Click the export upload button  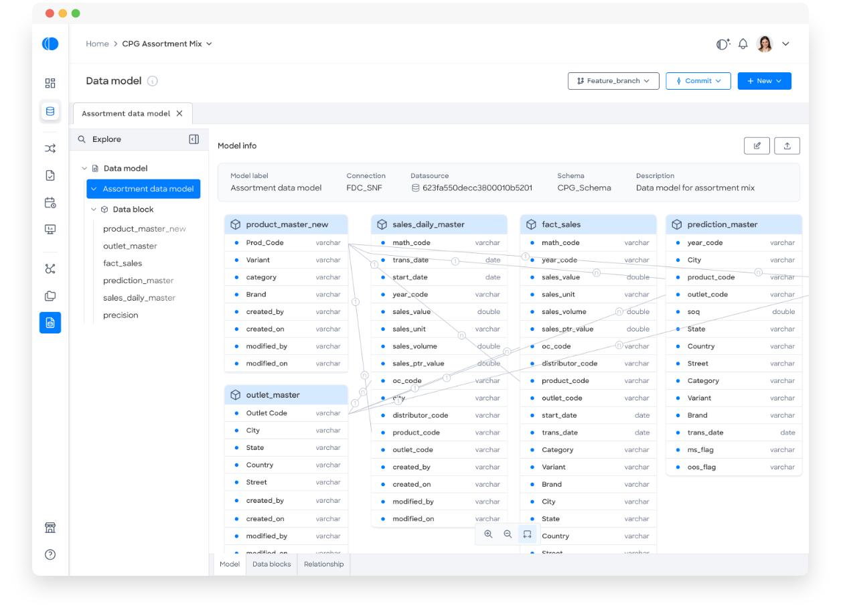[x=787, y=146]
